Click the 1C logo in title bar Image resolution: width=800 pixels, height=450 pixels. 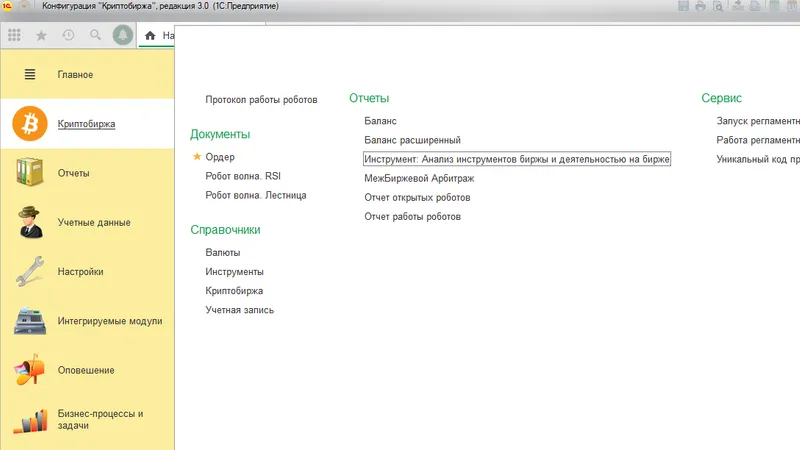tap(7, 6)
